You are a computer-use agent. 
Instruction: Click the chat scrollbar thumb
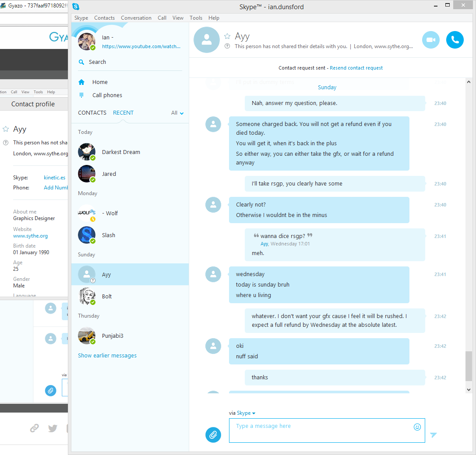coord(469,366)
